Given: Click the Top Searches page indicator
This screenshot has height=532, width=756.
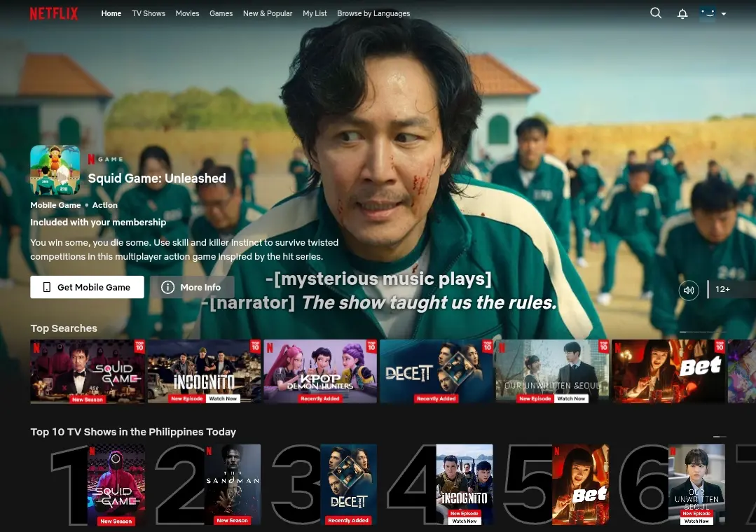Looking at the screenshot, I should (703, 332).
